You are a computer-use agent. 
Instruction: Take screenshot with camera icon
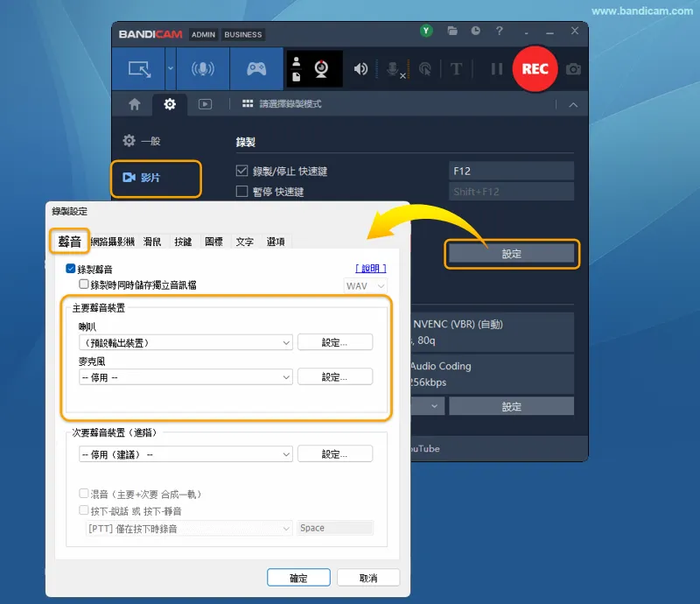[573, 69]
